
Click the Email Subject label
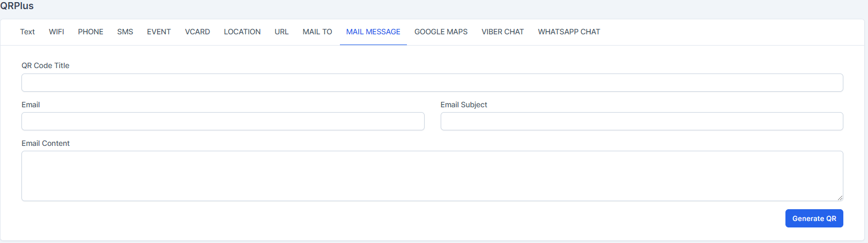point(464,105)
